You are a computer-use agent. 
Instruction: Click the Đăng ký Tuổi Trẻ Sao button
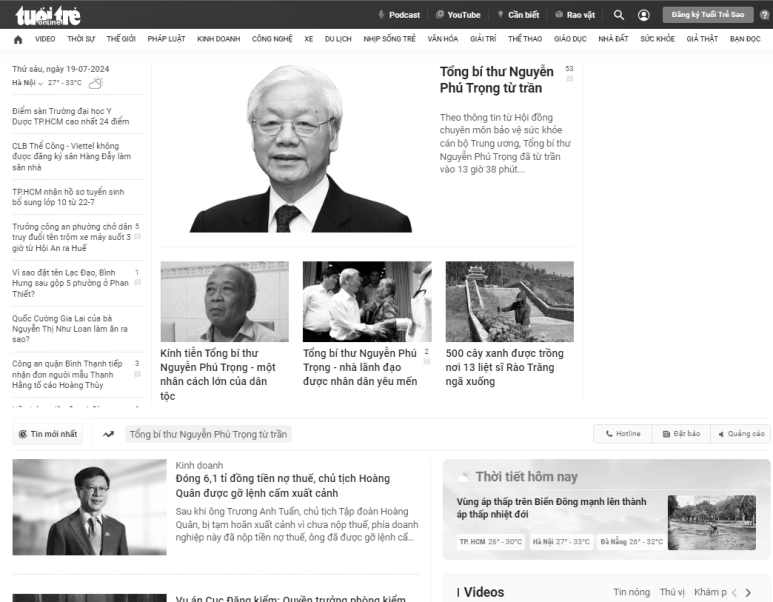[707, 15]
